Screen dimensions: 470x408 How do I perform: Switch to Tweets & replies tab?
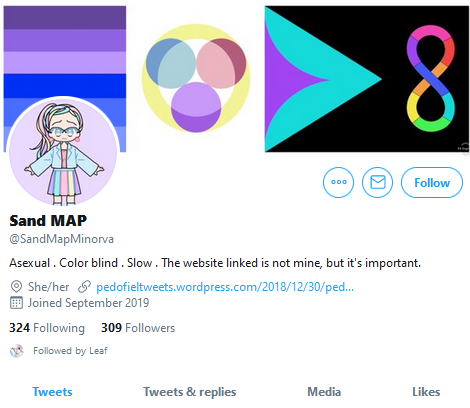[190, 392]
